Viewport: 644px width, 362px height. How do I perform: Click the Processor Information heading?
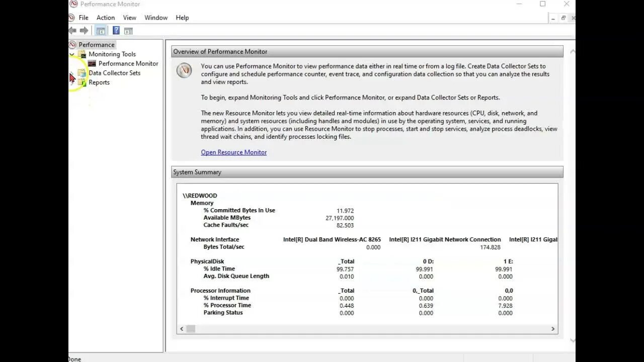(220, 291)
